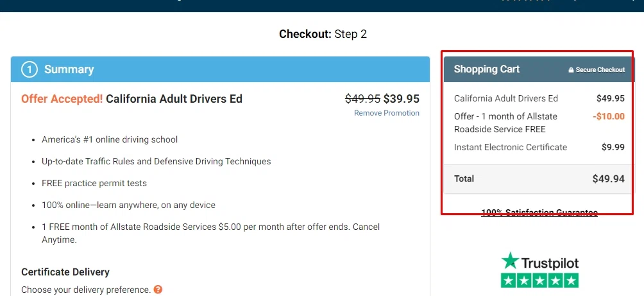Click the green Trustpilot star logo

[511, 261]
